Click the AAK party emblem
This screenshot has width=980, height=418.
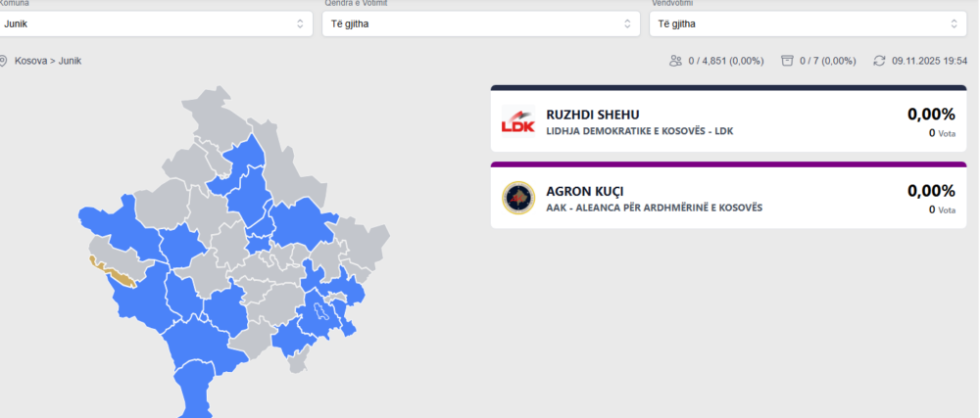(x=516, y=198)
